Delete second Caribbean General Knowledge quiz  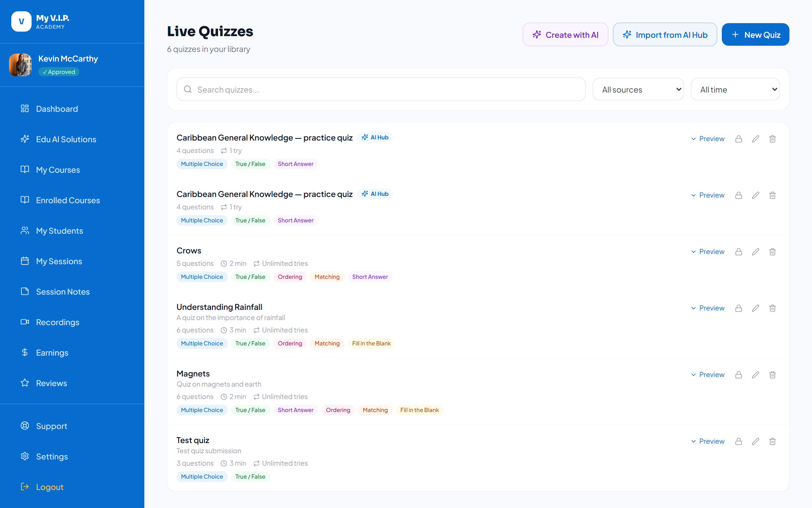pos(773,195)
